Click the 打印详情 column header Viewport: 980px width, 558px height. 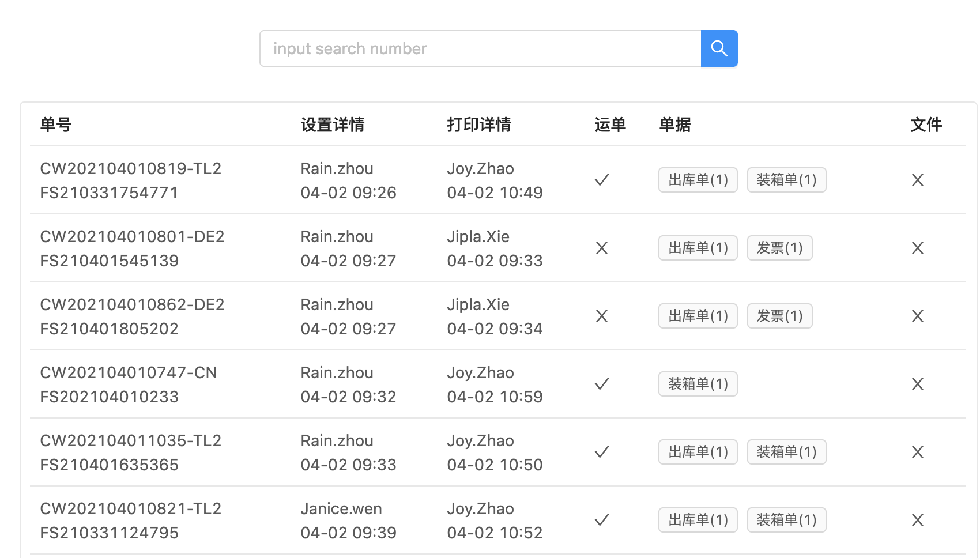479,125
